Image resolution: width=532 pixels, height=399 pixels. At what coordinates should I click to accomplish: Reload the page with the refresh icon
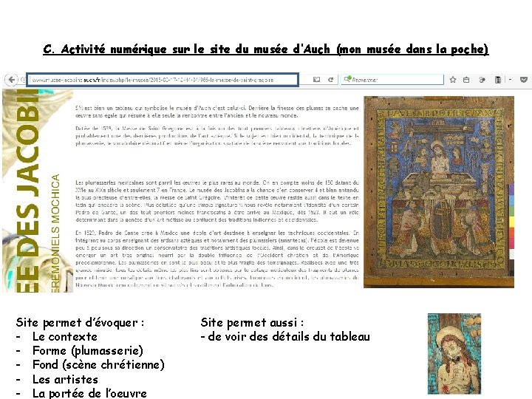pos(330,80)
